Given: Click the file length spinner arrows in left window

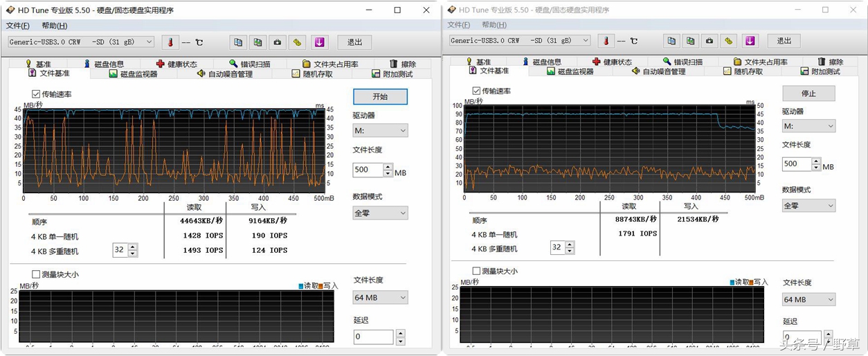Looking at the screenshot, I should coord(388,170).
